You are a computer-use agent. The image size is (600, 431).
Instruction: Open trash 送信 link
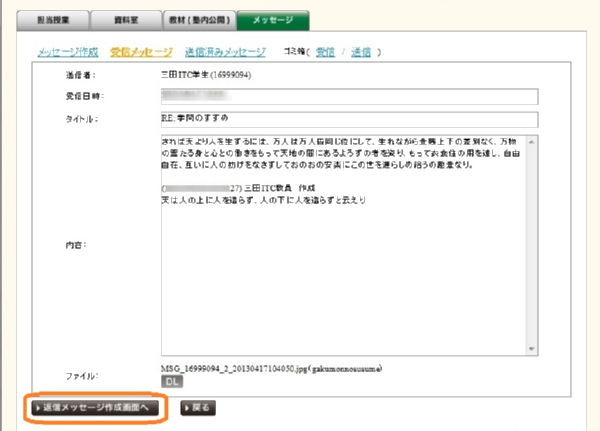tap(362, 51)
